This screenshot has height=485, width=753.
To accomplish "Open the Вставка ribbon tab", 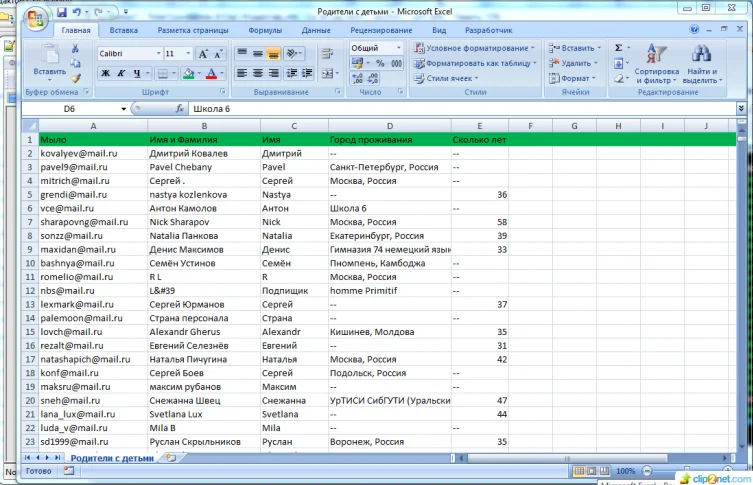I will coord(124,31).
